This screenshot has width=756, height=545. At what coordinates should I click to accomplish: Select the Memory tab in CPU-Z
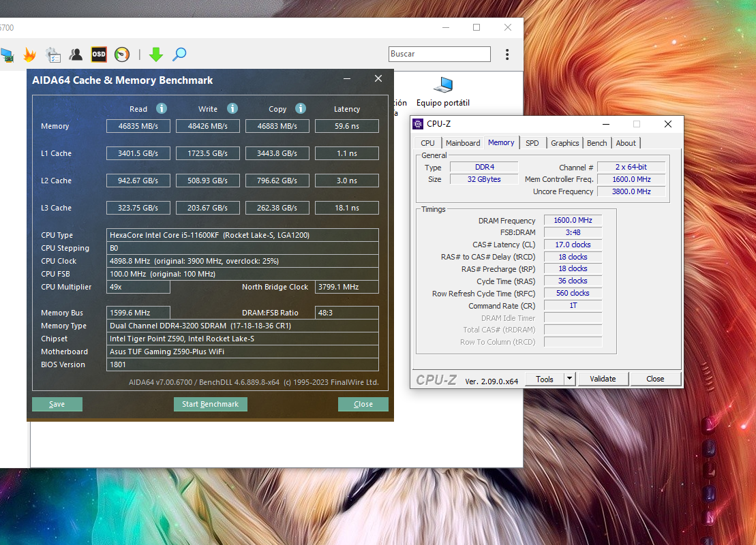click(x=501, y=142)
